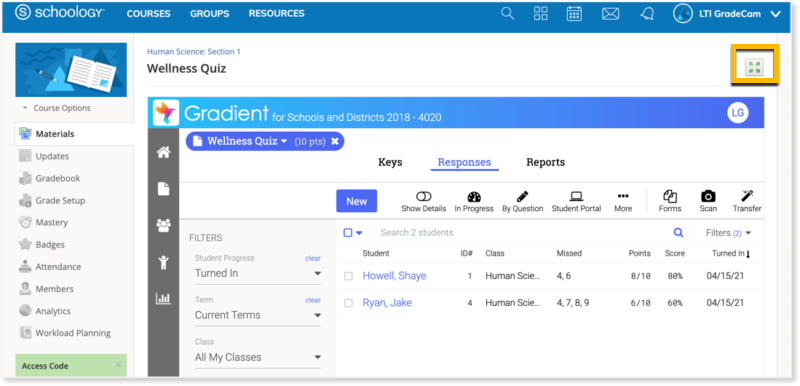The image size is (800, 386).
Task: Open student Ryan, Jake
Action: pos(387,303)
